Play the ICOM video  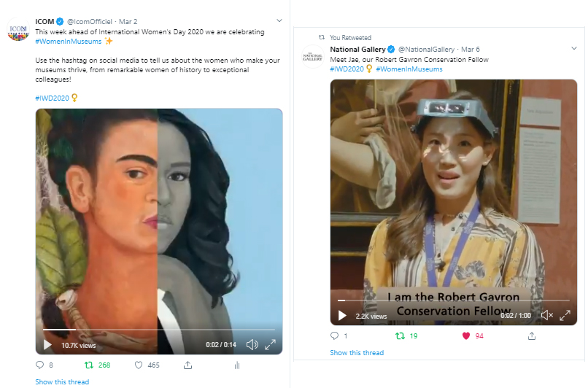point(47,345)
